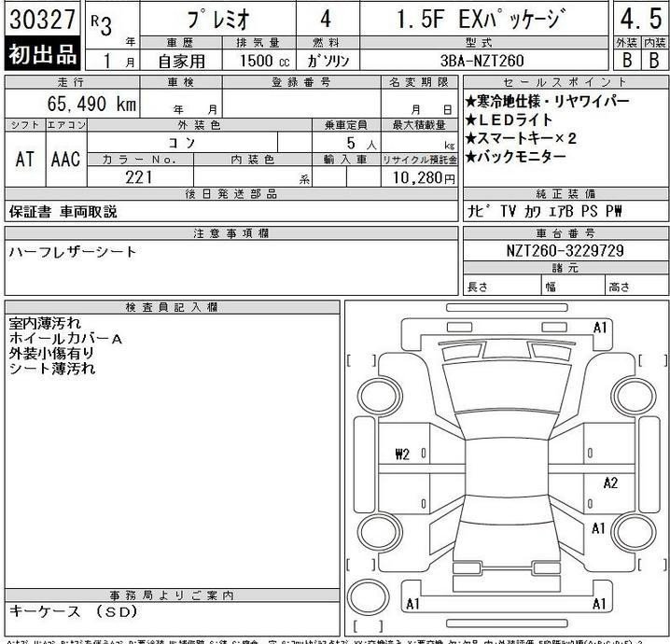Image resolution: width=670 pixels, height=644 pixels.
Task: Select the 検査員記入欄 header
Action: (172, 307)
